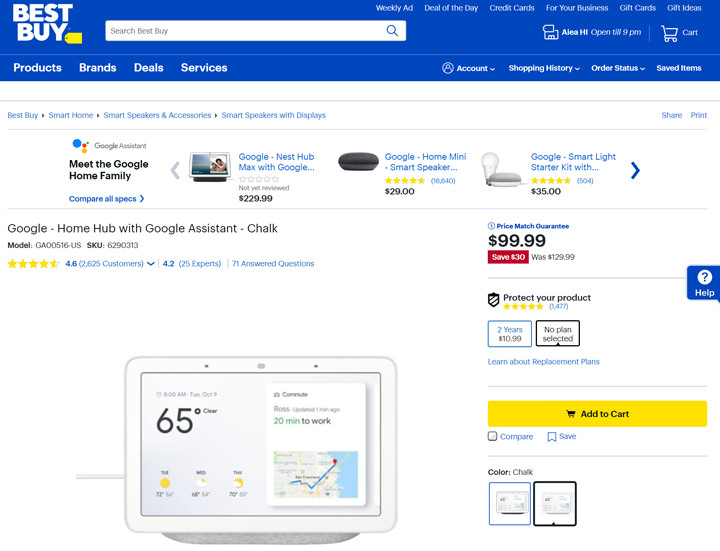Open the shopping cart icon

coord(669,33)
